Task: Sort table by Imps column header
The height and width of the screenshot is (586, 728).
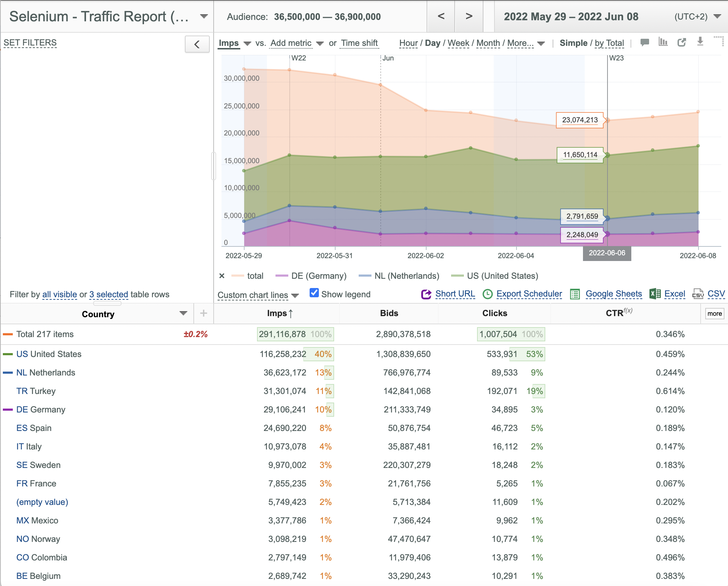Action: (x=280, y=313)
